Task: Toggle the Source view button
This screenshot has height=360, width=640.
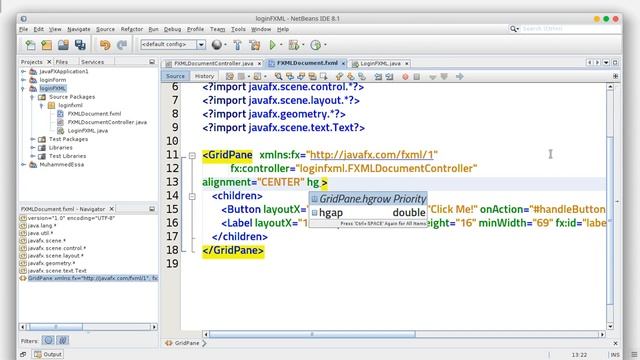Action: click(176, 76)
